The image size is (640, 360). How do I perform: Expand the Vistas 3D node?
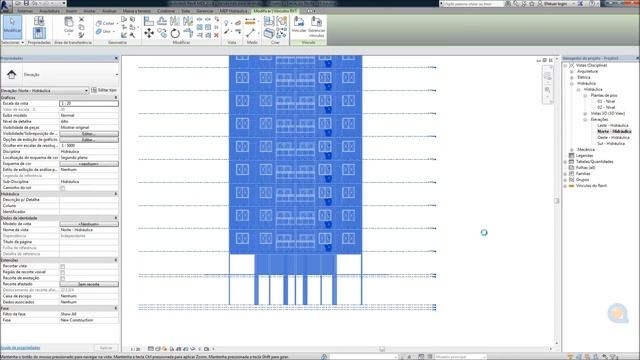tap(585, 113)
